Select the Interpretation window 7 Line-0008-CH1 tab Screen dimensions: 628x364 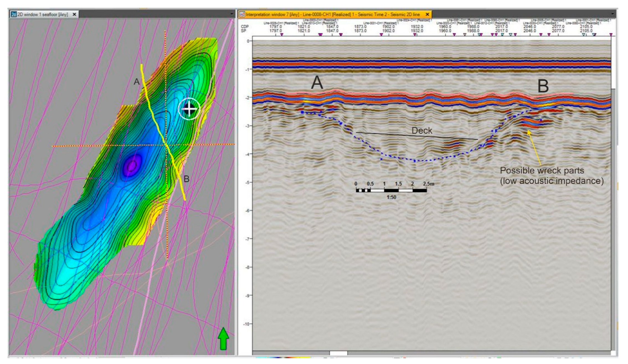point(332,14)
